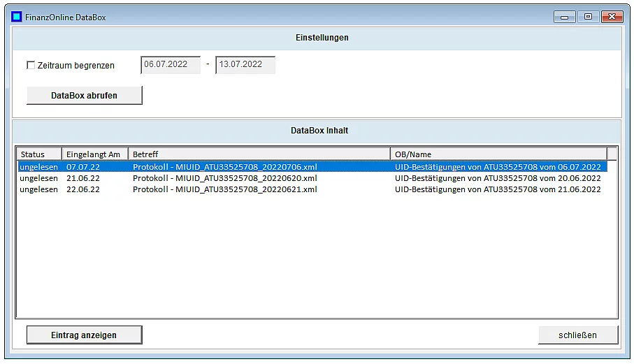634x364 pixels.
Task: Click the OB/Name column header
Action: 498,154
